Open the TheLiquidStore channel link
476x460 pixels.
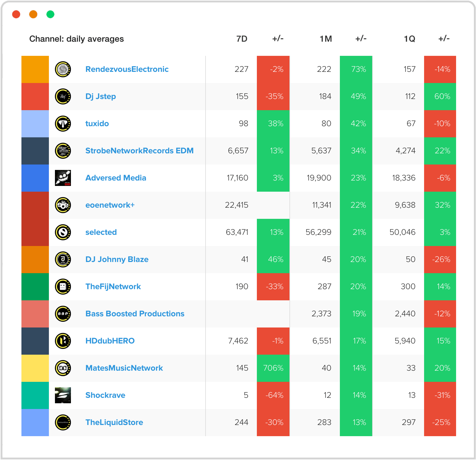coord(114,423)
